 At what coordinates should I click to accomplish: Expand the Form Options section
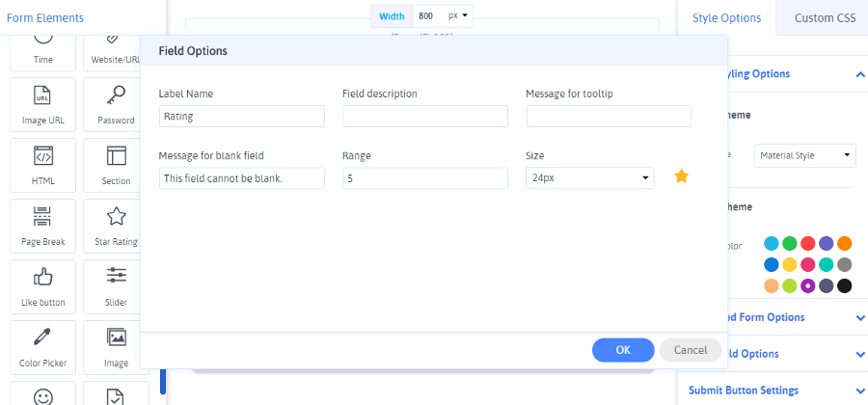(x=860, y=317)
